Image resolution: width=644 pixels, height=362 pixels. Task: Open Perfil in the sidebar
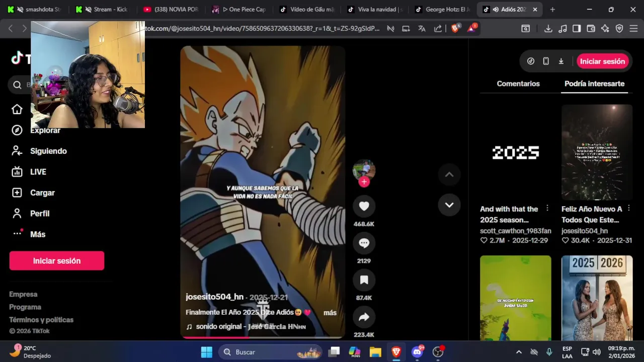tap(30, 214)
